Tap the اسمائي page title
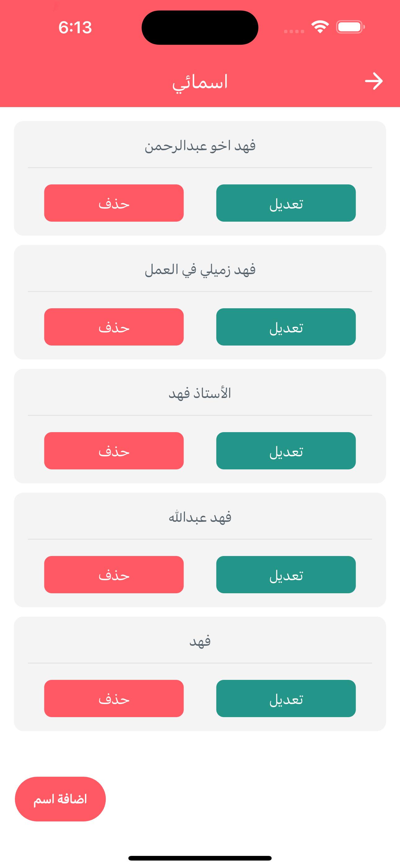This screenshot has height=868, width=400. (200, 82)
